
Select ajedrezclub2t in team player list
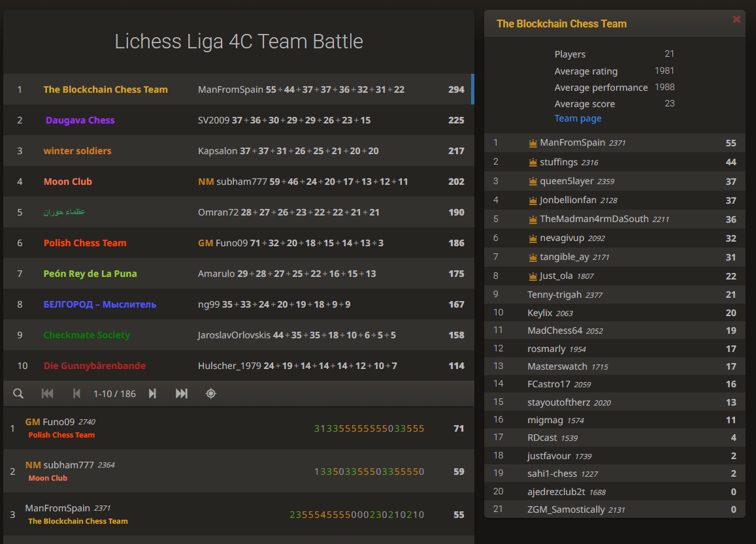[x=615, y=492]
